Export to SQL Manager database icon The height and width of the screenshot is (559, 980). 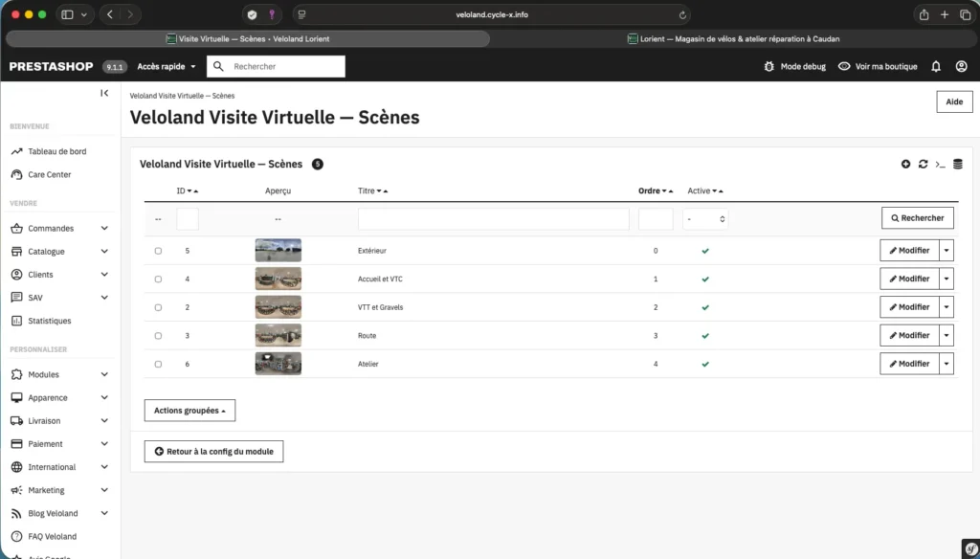coord(957,164)
